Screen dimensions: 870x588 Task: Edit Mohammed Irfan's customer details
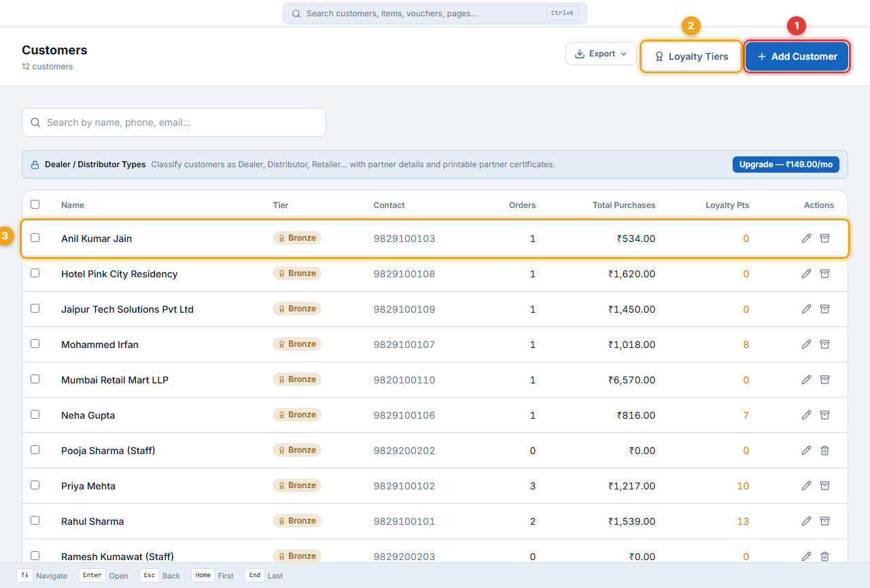(x=807, y=344)
